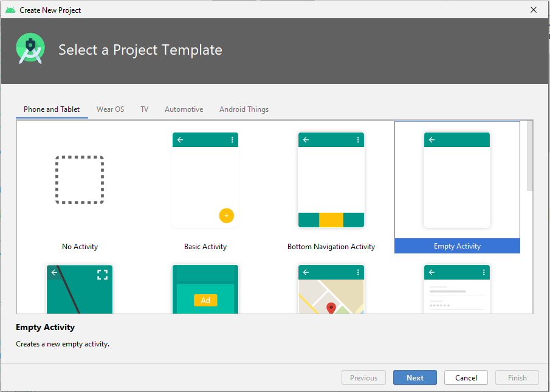Click the Previous button

(x=363, y=377)
